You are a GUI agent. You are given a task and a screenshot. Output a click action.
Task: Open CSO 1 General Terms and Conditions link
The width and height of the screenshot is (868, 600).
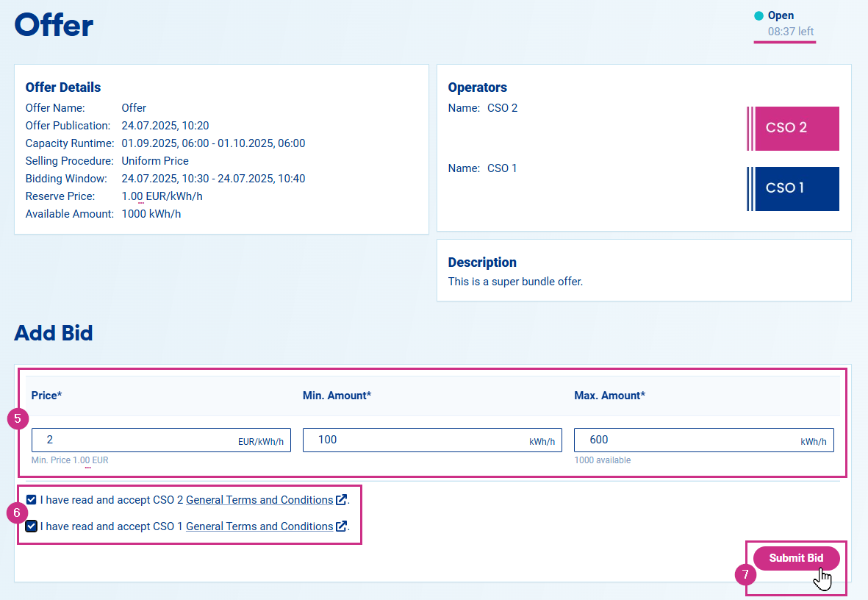[x=259, y=526]
